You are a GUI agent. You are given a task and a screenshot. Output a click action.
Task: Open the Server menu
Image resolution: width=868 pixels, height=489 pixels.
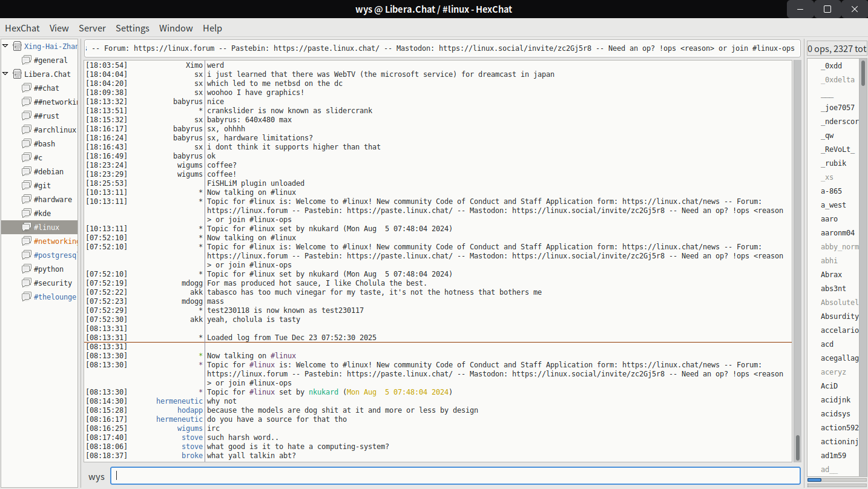pyautogui.click(x=92, y=28)
